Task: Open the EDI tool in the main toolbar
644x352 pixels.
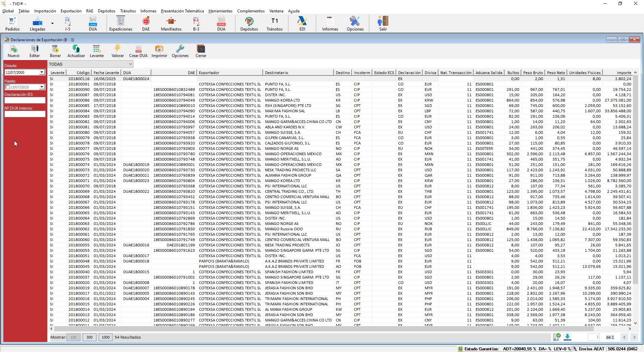Action: coord(302,24)
